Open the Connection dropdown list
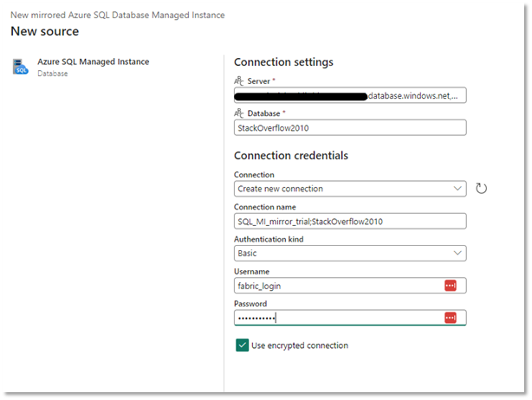532x400 pixels. [350, 189]
